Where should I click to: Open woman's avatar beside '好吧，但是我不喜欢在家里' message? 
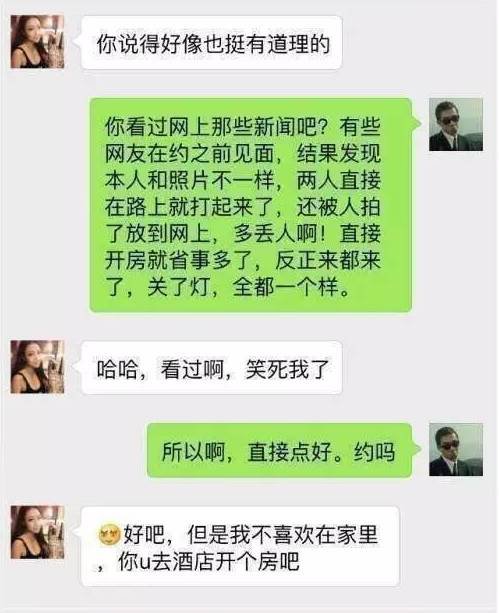tap(37, 532)
